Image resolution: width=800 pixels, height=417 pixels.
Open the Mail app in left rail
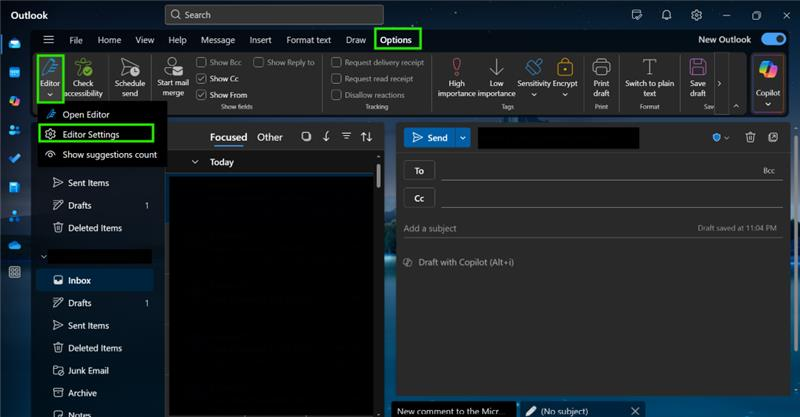[14, 44]
